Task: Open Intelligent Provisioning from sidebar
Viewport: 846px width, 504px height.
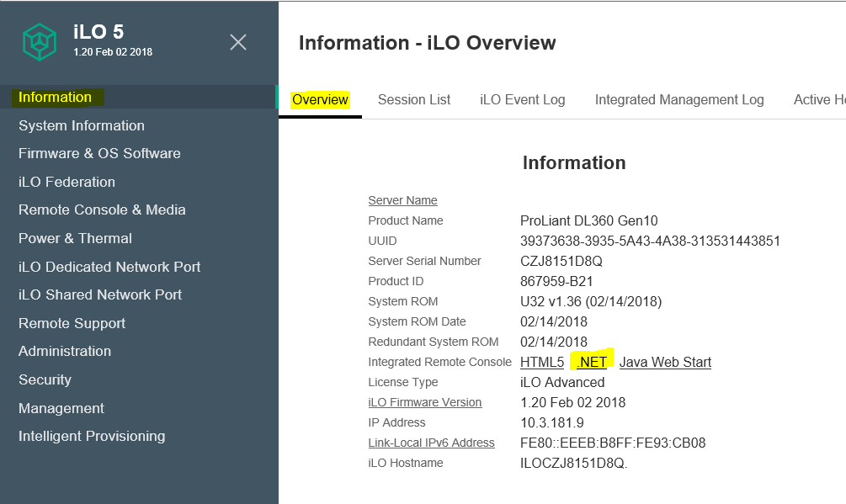Action: coord(92,436)
